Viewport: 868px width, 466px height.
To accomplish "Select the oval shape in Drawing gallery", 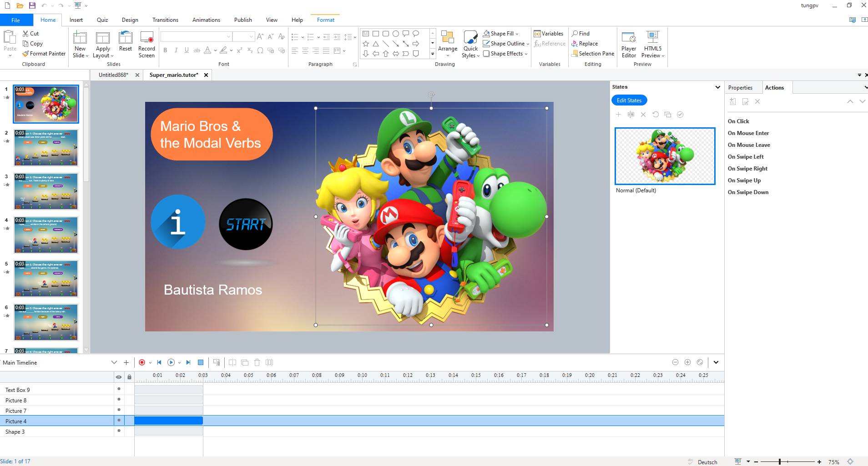I will [x=396, y=34].
